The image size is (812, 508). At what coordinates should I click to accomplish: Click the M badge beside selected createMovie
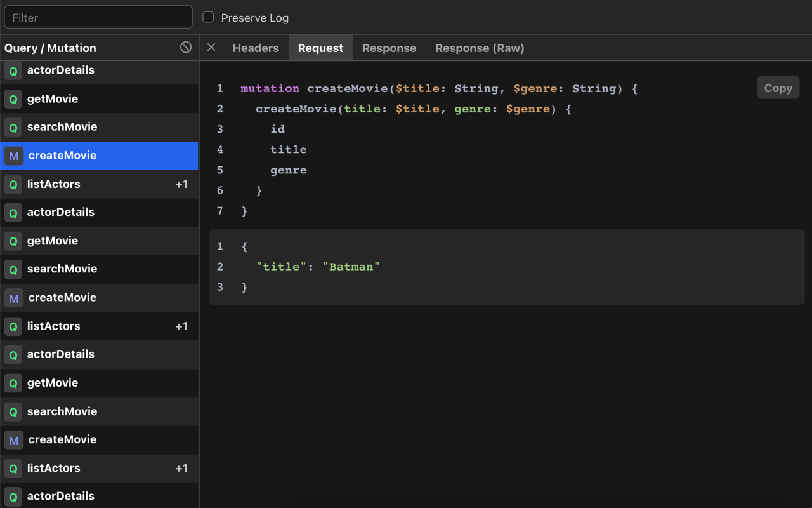click(13, 155)
